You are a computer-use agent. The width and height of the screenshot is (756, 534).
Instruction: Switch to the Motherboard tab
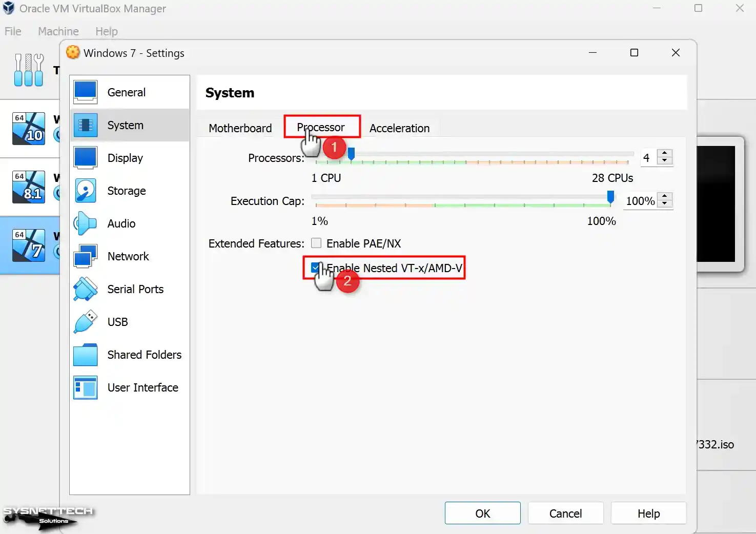point(240,128)
